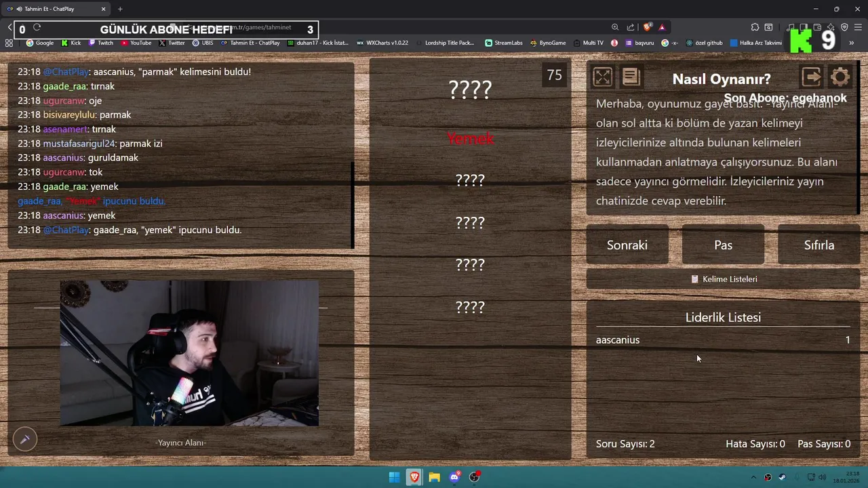
Task: Click the hidden ???? word at the top
Action: (470, 89)
